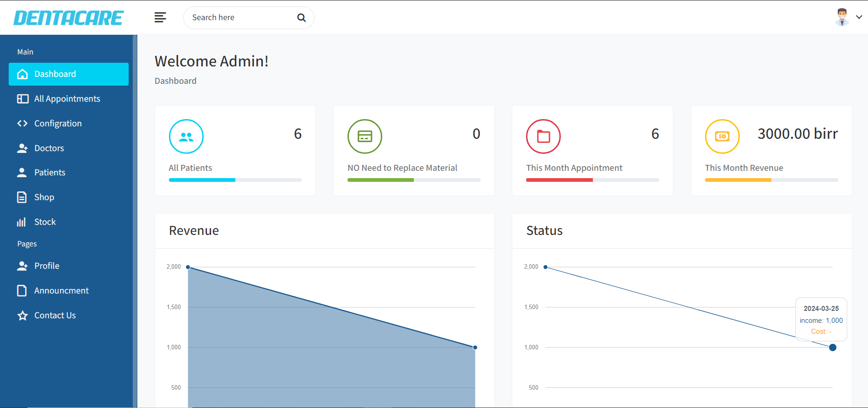868x408 pixels.
Task: Click the All Patients people icon
Action: [186, 136]
